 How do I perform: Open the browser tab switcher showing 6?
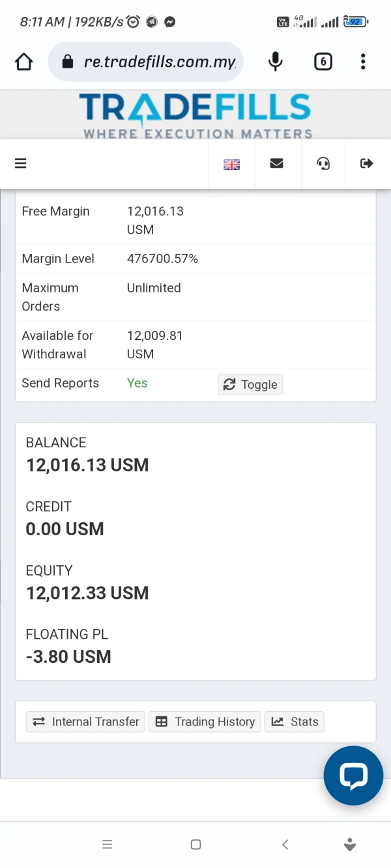323,62
